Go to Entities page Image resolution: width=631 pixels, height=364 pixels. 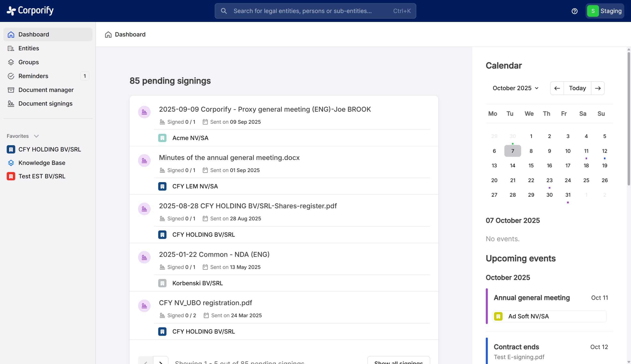[x=29, y=48]
